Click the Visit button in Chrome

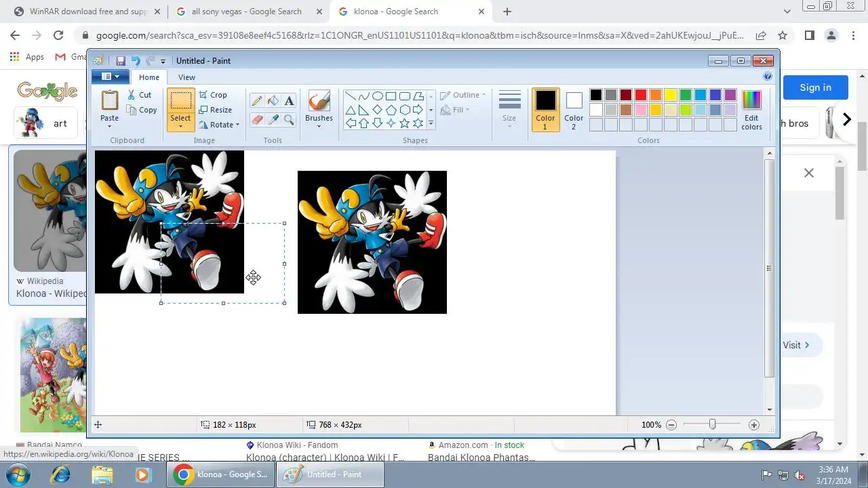pos(797,345)
